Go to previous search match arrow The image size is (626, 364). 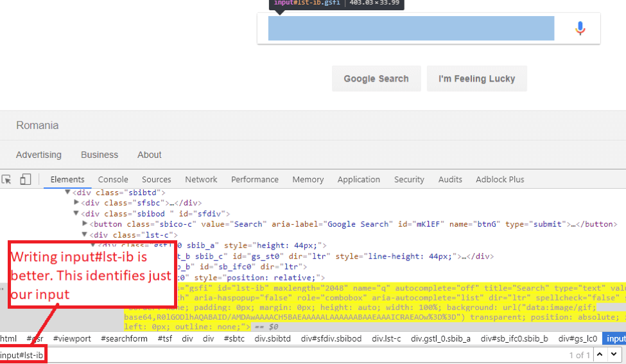(600, 354)
